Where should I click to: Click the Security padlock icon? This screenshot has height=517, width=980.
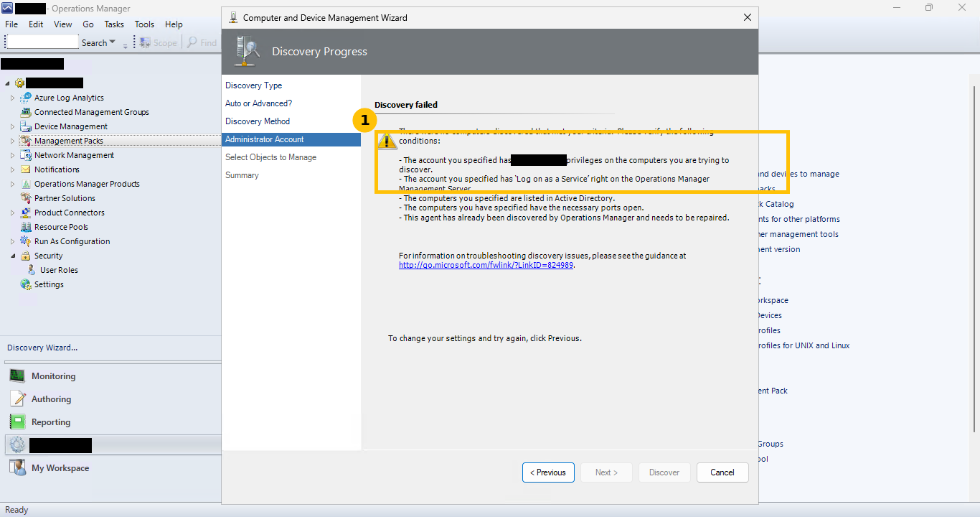[27, 256]
